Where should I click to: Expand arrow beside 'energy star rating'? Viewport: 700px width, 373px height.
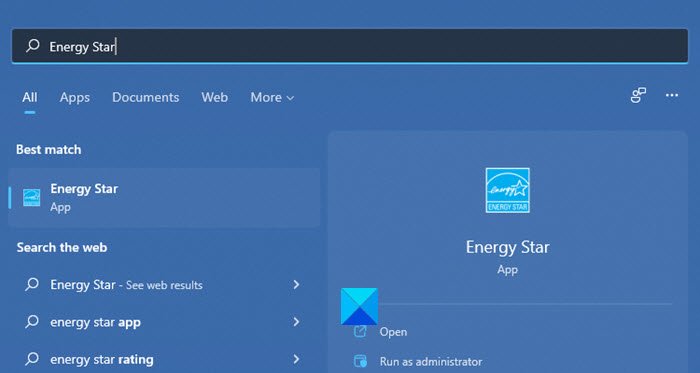(296, 359)
